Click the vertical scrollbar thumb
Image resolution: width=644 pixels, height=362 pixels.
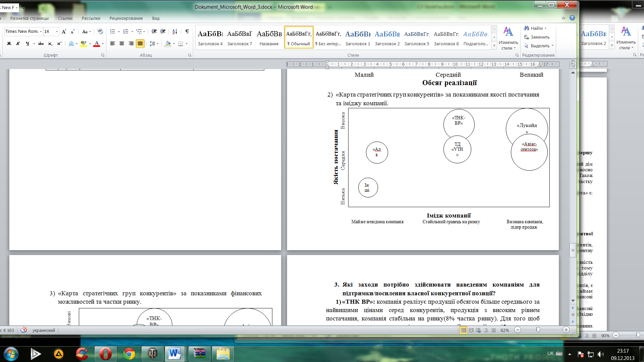573,250
